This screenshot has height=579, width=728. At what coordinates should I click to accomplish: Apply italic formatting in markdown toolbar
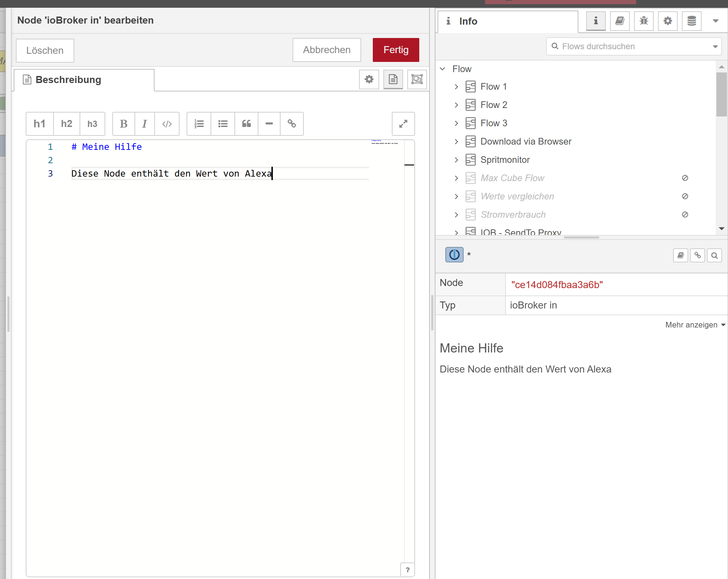tap(144, 124)
